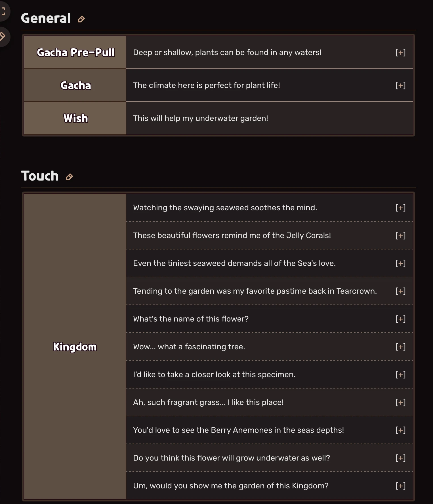Expand the "tiniest seaweed" quote row
The height and width of the screenshot is (504, 433).
pos(400,263)
